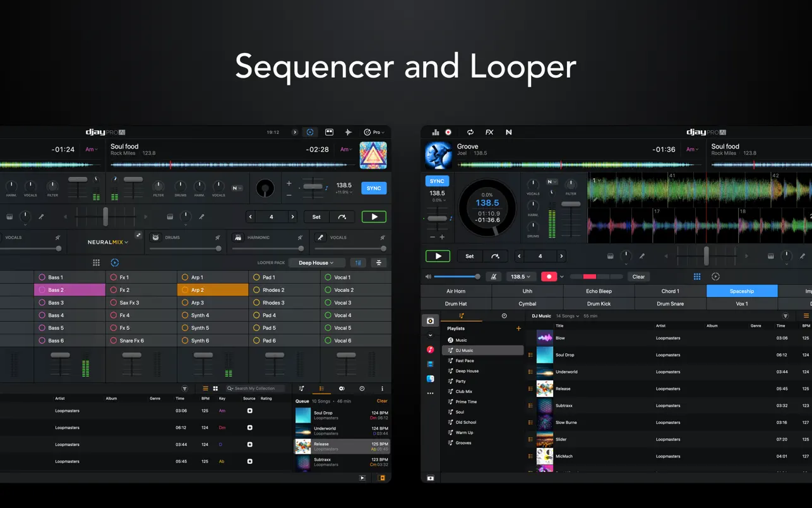This screenshot has height=508, width=812.
Task: Trigger the Air Horn sample pad
Action: 456,291
